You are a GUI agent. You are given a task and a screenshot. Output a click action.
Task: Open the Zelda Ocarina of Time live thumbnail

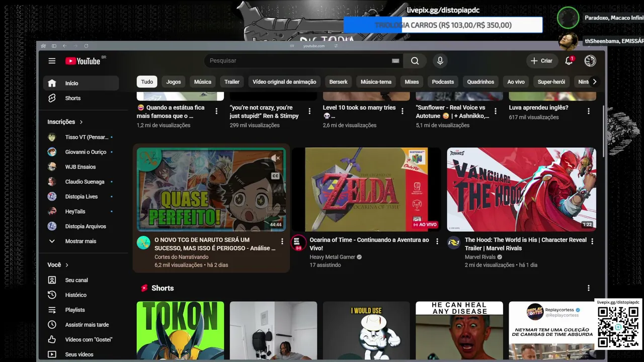point(366,190)
